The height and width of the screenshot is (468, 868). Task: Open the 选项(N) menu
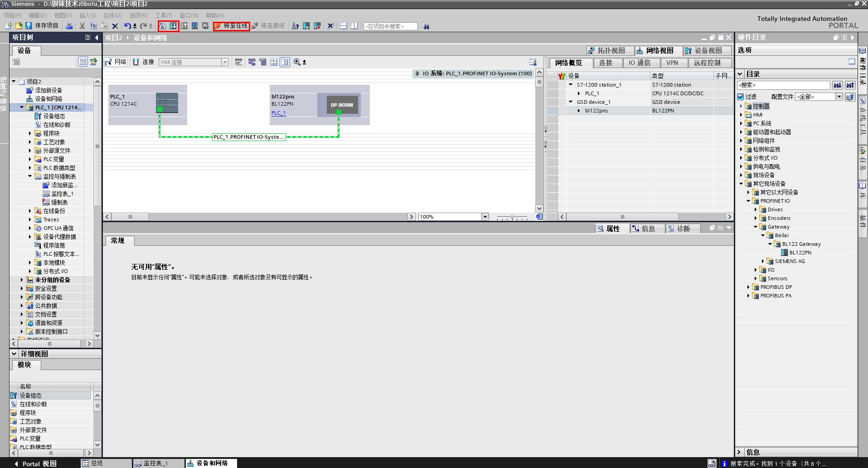pos(138,15)
